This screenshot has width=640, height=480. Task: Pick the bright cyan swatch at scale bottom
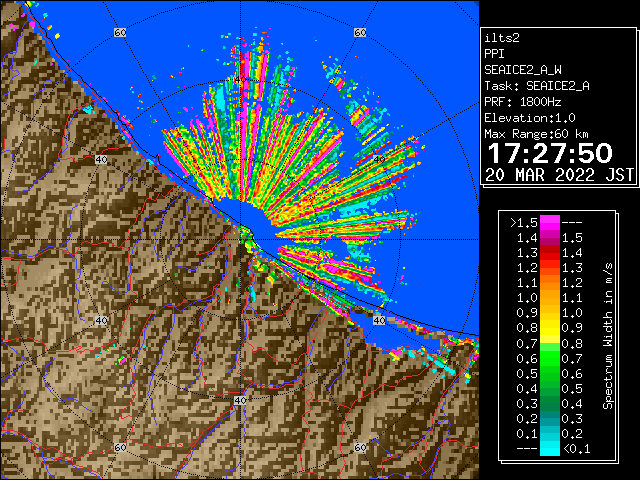coord(550,448)
